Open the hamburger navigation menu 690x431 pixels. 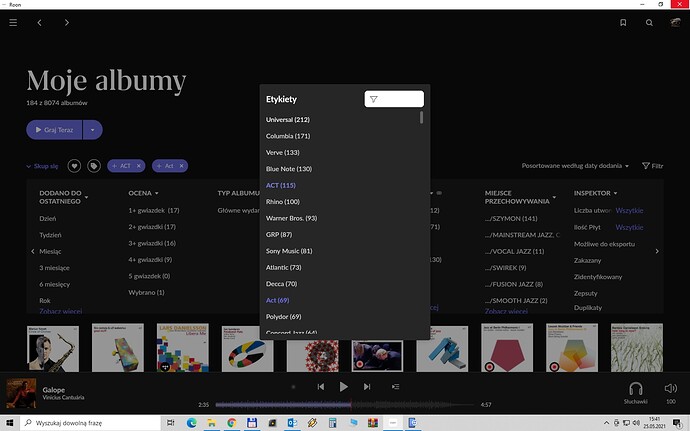(x=13, y=22)
